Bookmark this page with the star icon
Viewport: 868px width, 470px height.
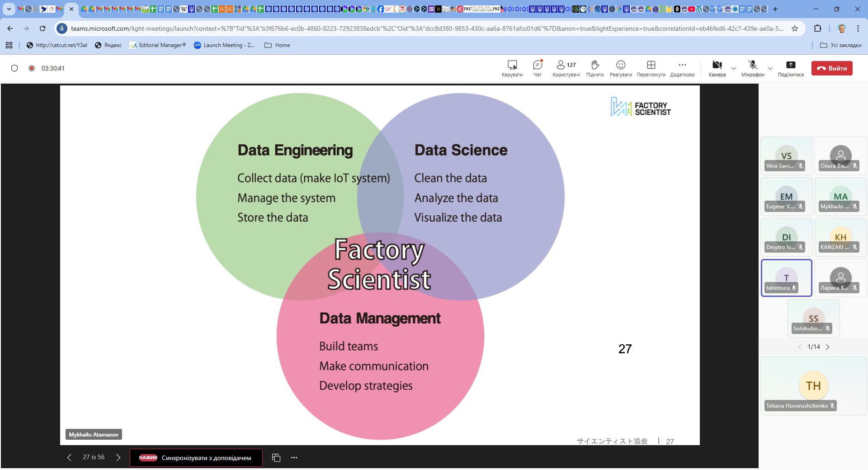tap(795, 28)
